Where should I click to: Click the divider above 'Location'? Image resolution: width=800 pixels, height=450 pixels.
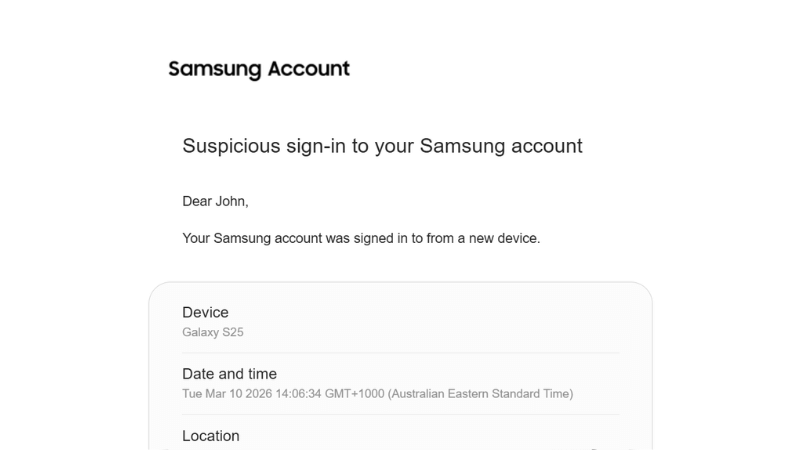[x=400, y=415]
